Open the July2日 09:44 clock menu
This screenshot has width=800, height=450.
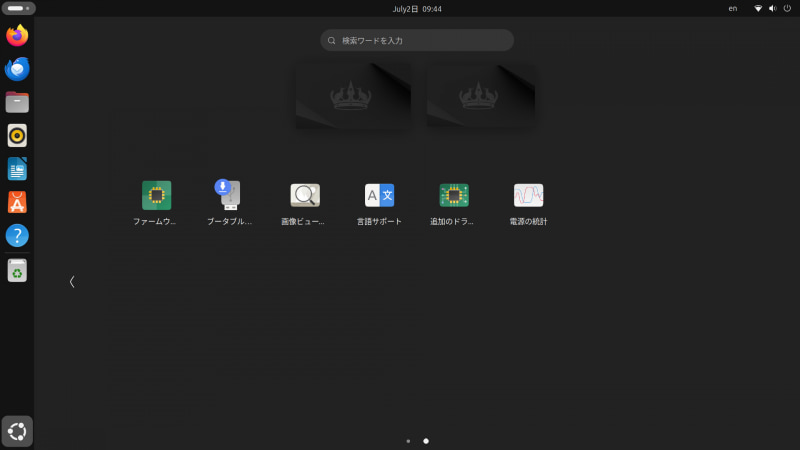[x=417, y=9]
